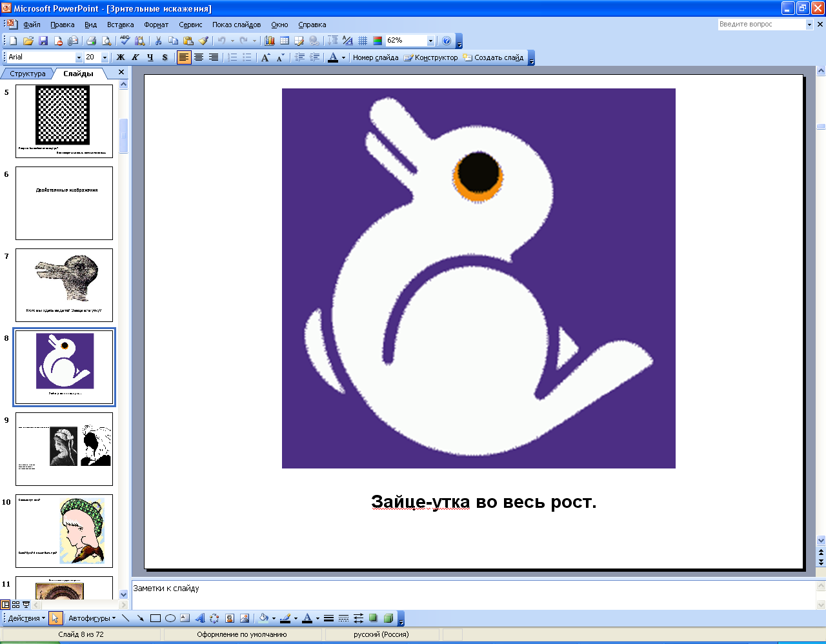Select the Line drawing tool
Screen dimensions: 826x644
click(125, 618)
